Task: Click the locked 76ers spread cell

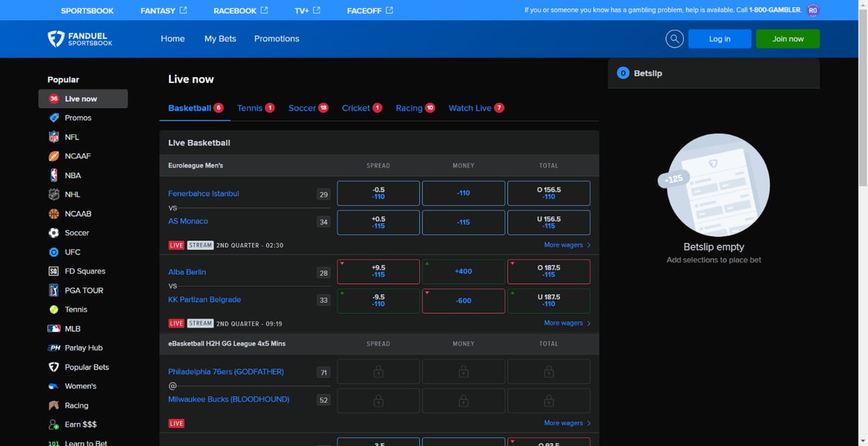Action: click(378, 372)
